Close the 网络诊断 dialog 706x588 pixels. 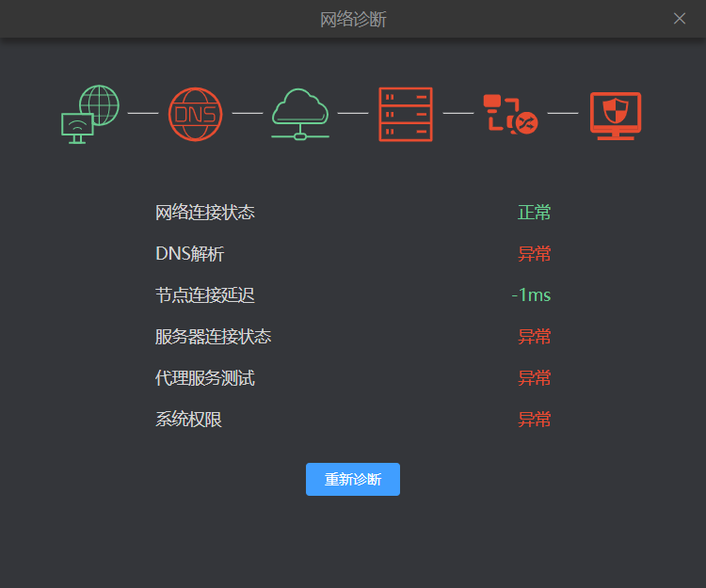point(680,19)
